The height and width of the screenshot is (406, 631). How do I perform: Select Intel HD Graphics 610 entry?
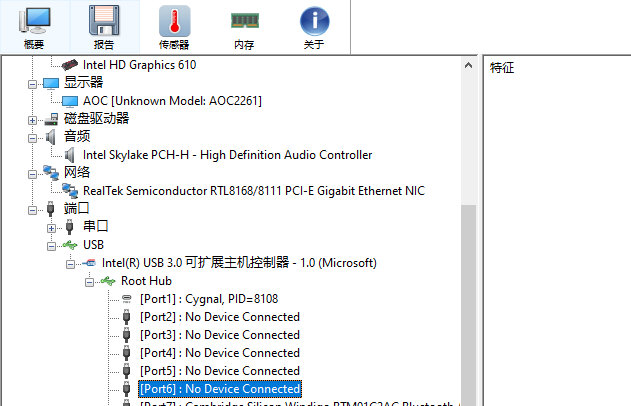pos(139,65)
